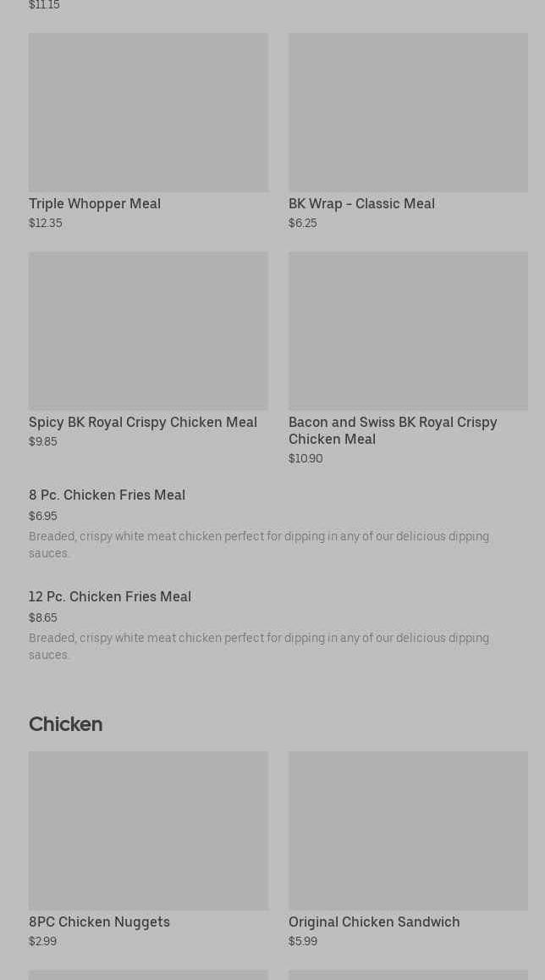Click the $8.65 price label
The height and width of the screenshot is (980, 545).
[x=43, y=618]
